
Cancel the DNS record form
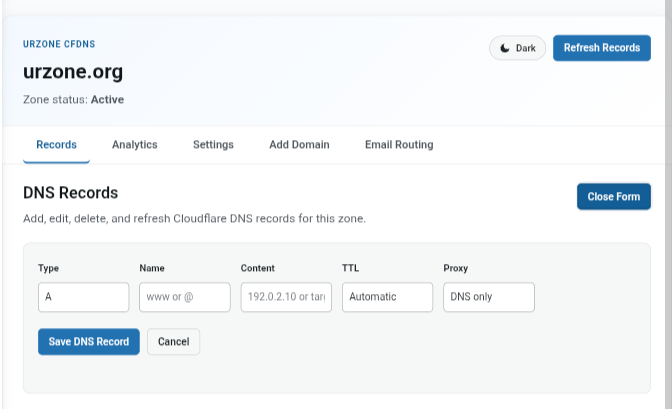point(174,342)
